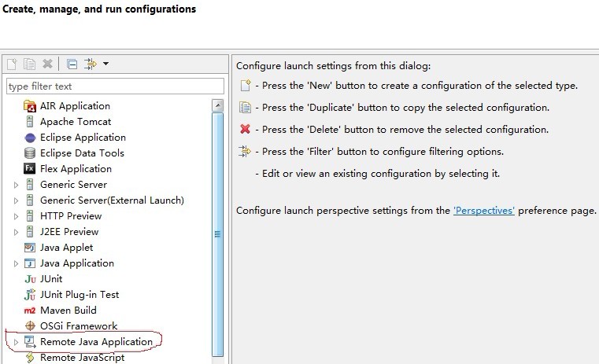Select the Maven Build m2 icon
This screenshot has width=599, height=364.
[31, 311]
